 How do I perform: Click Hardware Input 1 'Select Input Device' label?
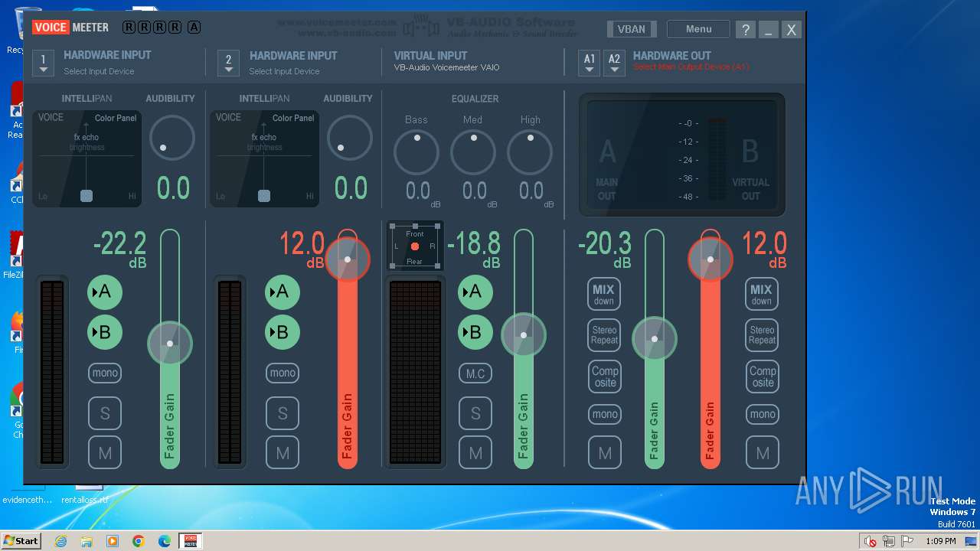pyautogui.click(x=99, y=71)
